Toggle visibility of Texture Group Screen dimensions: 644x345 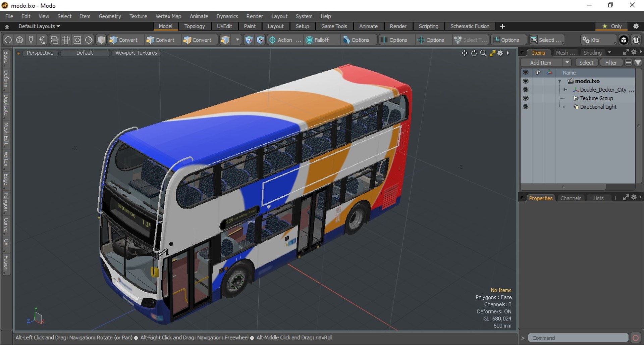click(x=526, y=98)
